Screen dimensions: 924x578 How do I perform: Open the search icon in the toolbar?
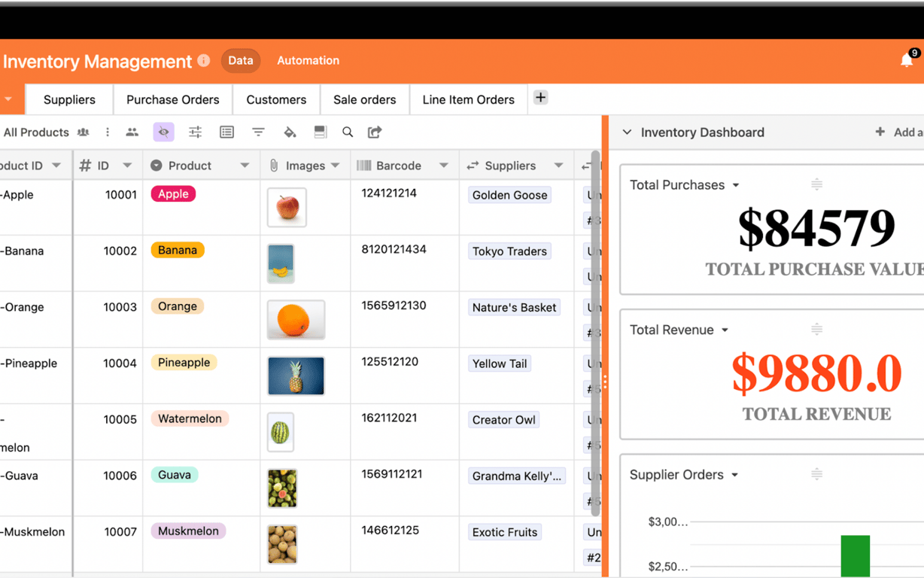347,132
